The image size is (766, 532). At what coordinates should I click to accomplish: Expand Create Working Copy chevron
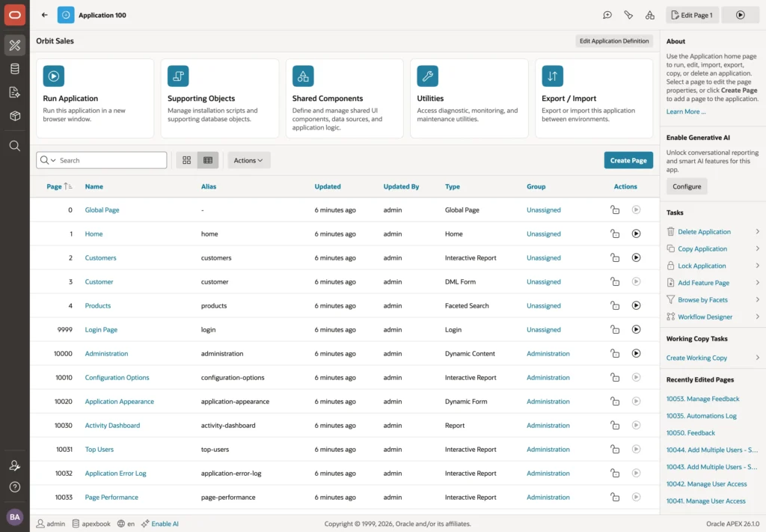pyautogui.click(x=757, y=358)
